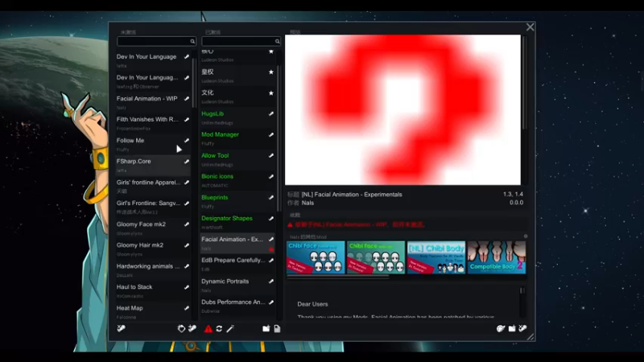Open the green-titled Chibi Face thumbnail
Viewport: 644px width, 362px height.
point(376,257)
